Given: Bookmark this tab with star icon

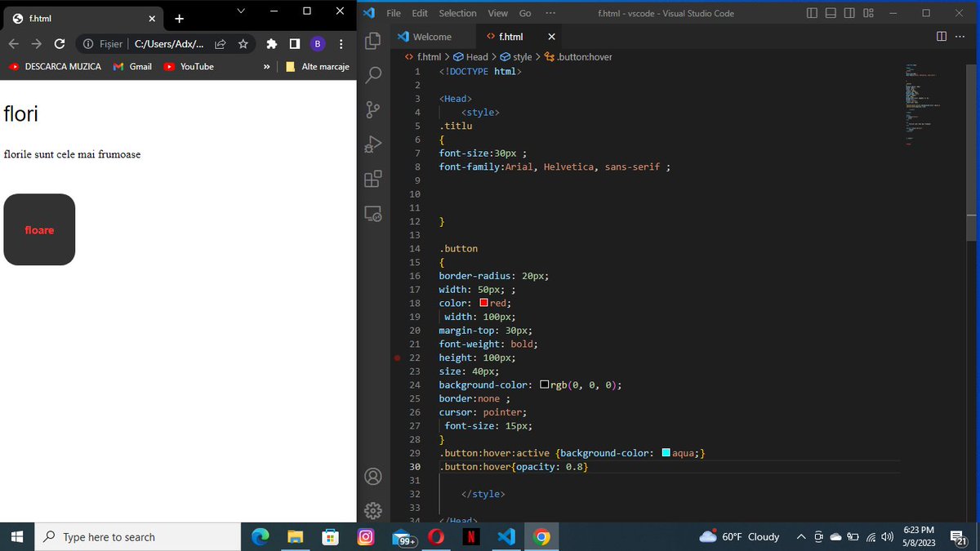Looking at the screenshot, I should [x=243, y=44].
